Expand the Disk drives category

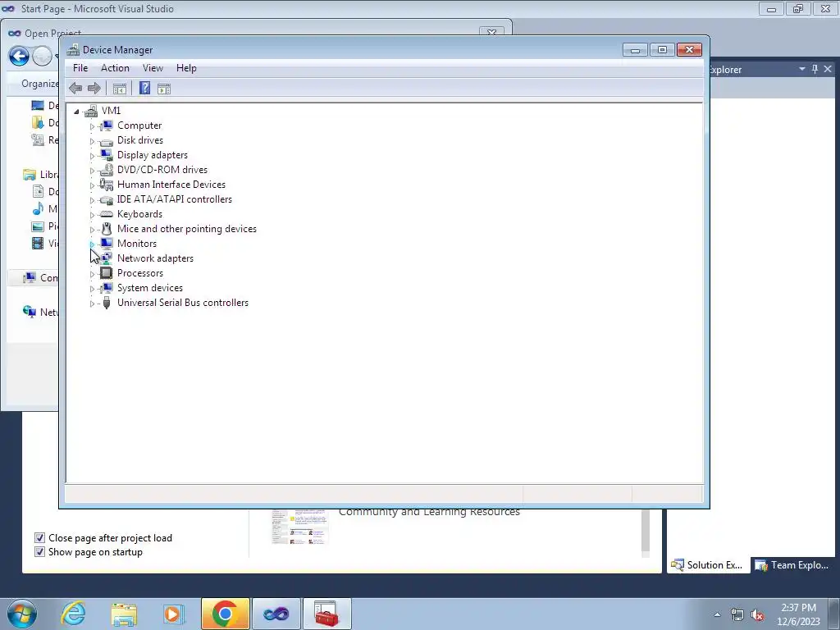coord(92,141)
